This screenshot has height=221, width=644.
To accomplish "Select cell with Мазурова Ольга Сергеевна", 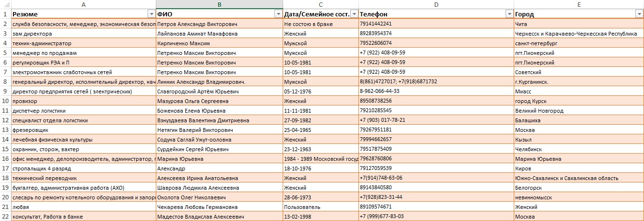I will 219,101.
